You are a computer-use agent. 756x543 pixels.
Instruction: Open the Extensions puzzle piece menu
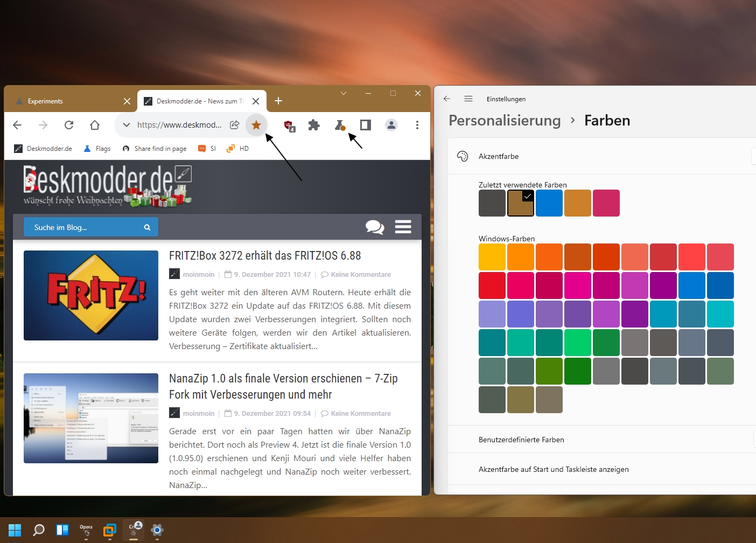[x=314, y=125]
